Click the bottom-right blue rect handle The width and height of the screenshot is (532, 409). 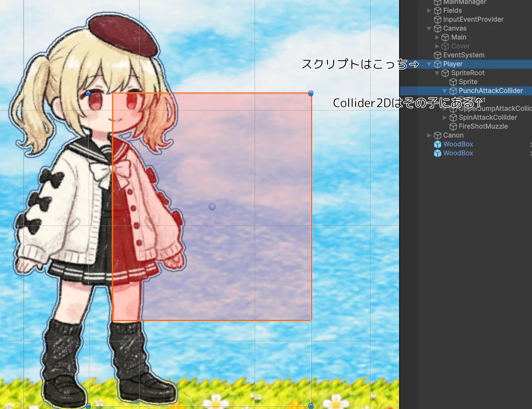tap(311, 405)
